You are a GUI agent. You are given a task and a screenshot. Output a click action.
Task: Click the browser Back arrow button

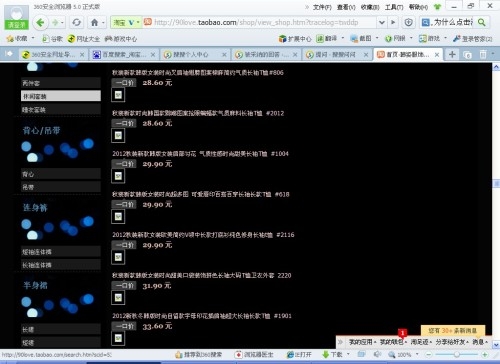pos(40,23)
